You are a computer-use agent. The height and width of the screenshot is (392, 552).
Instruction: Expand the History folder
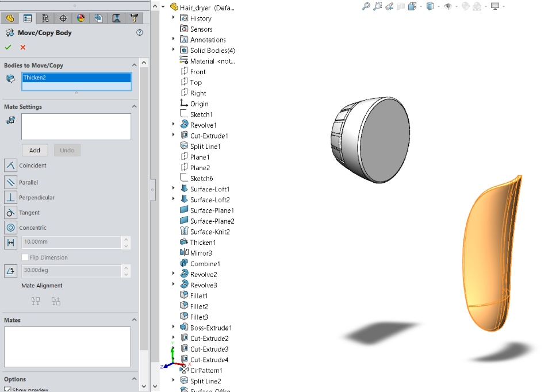point(173,17)
